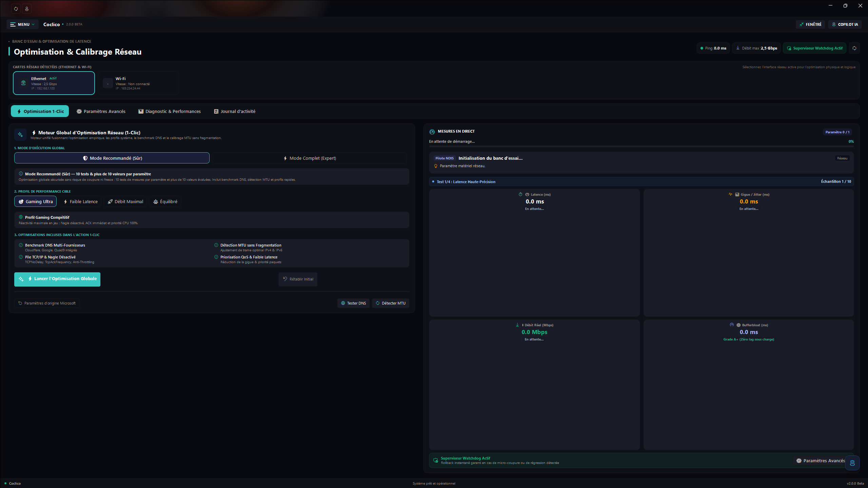The height and width of the screenshot is (488, 868).
Task: Click the download icon beside Débit Réel (Mbps)
Action: (517, 325)
